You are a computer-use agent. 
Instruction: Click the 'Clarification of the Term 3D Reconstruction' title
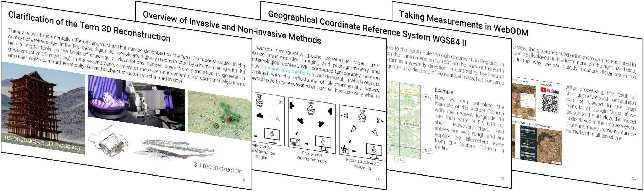(89, 26)
